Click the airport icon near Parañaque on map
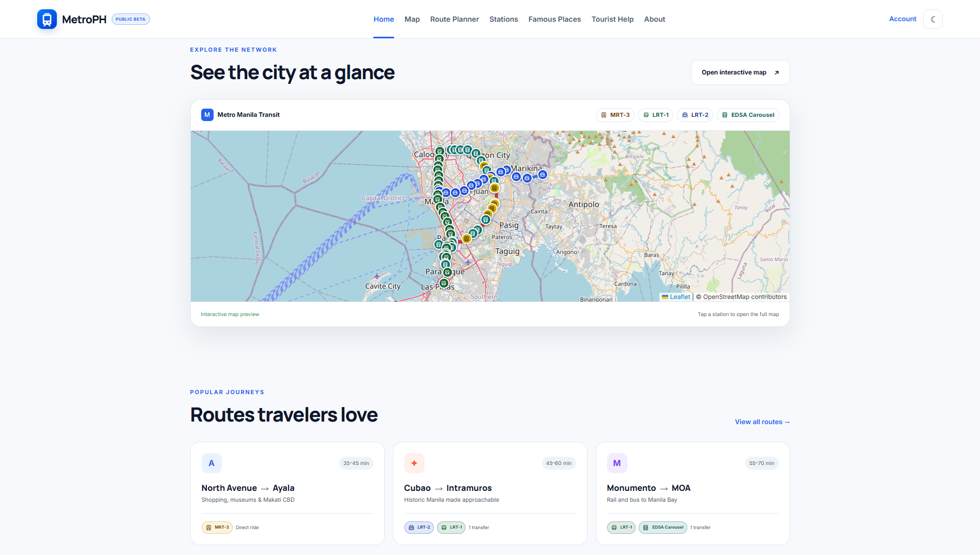980x555 pixels. coord(468,262)
